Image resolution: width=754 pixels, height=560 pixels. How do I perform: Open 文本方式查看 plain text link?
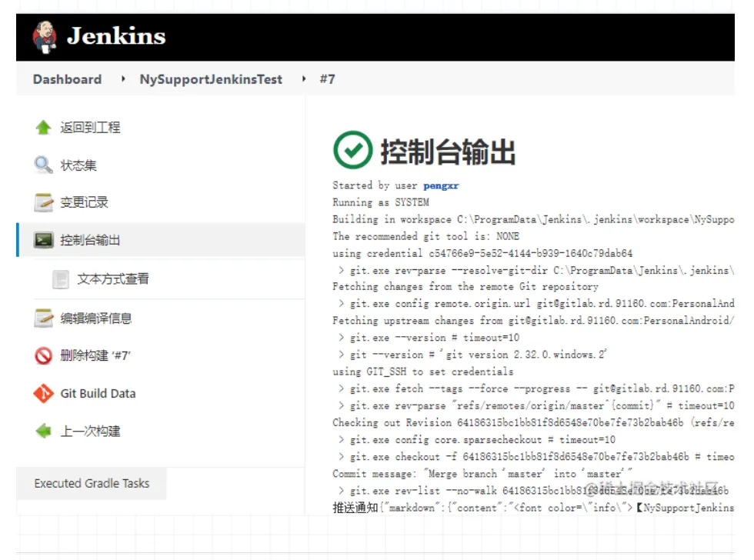point(113,278)
